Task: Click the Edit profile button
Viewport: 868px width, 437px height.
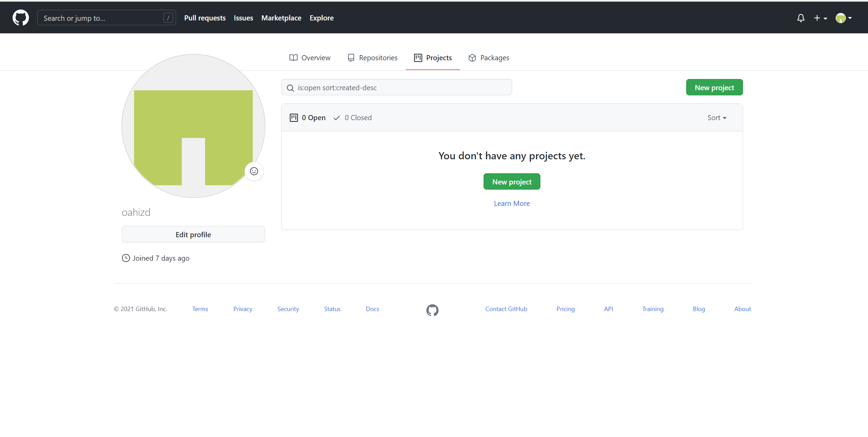Action: point(193,234)
